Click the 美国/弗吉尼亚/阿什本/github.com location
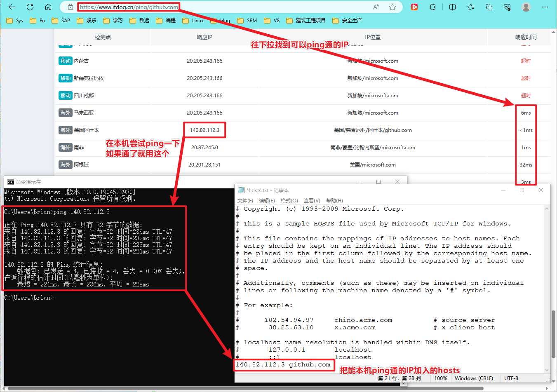 click(x=373, y=130)
